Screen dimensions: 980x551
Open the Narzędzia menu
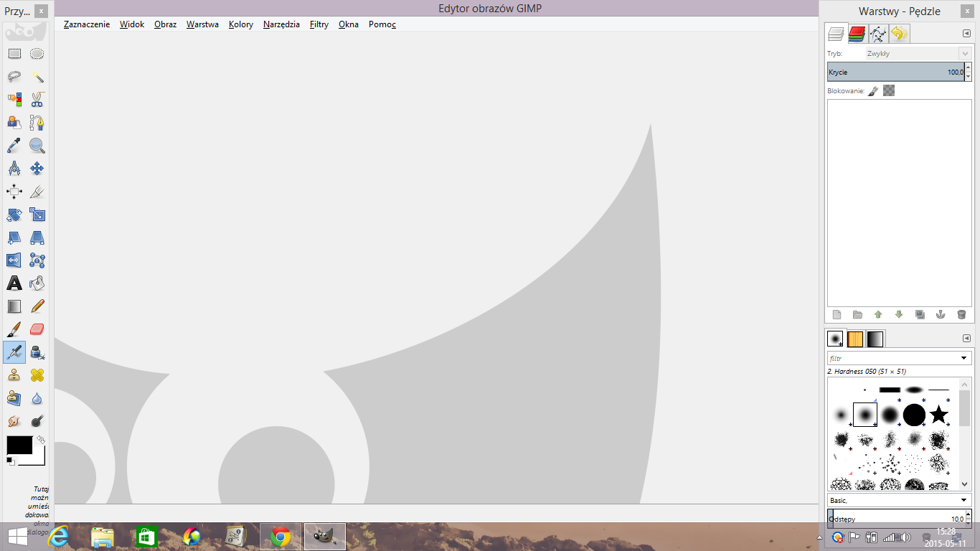point(281,24)
